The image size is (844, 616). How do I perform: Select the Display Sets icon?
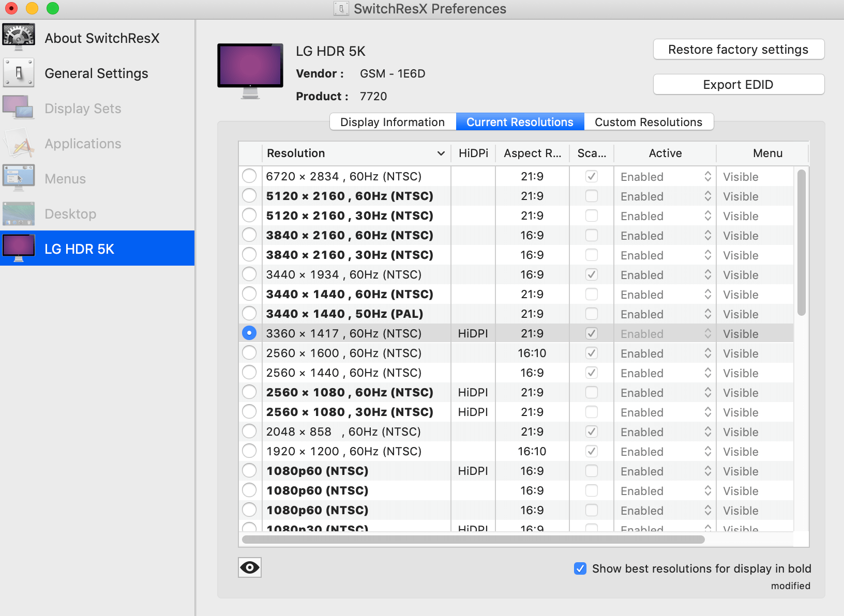point(19,108)
